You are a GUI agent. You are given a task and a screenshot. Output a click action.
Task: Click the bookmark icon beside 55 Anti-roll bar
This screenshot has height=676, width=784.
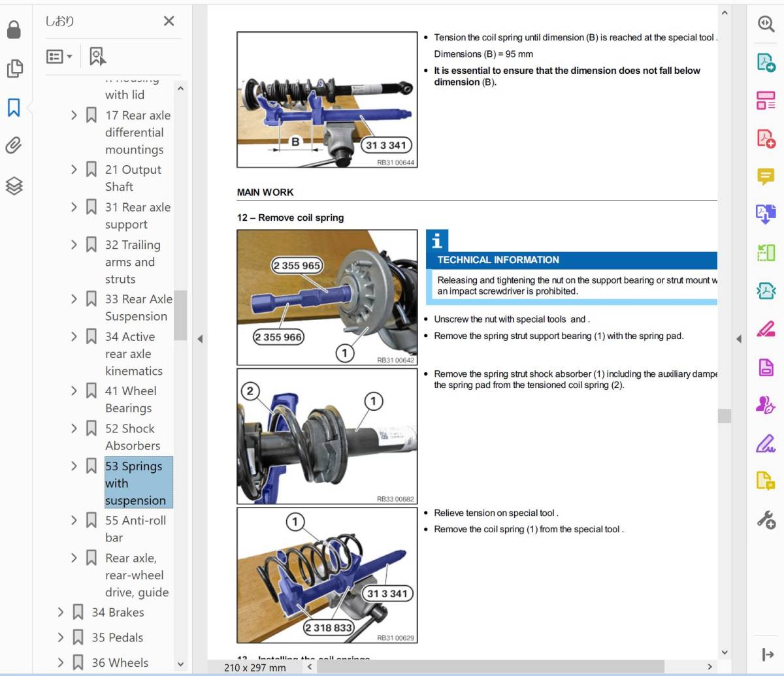[x=91, y=520]
